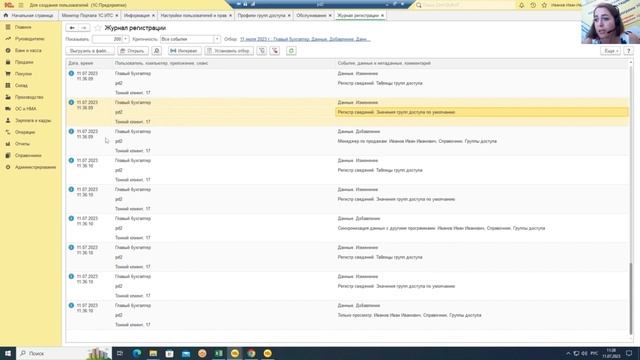Screen dimensions: 640x360
Task: Click the Администрирование gear icon
Action: pyautogui.click(x=8, y=167)
